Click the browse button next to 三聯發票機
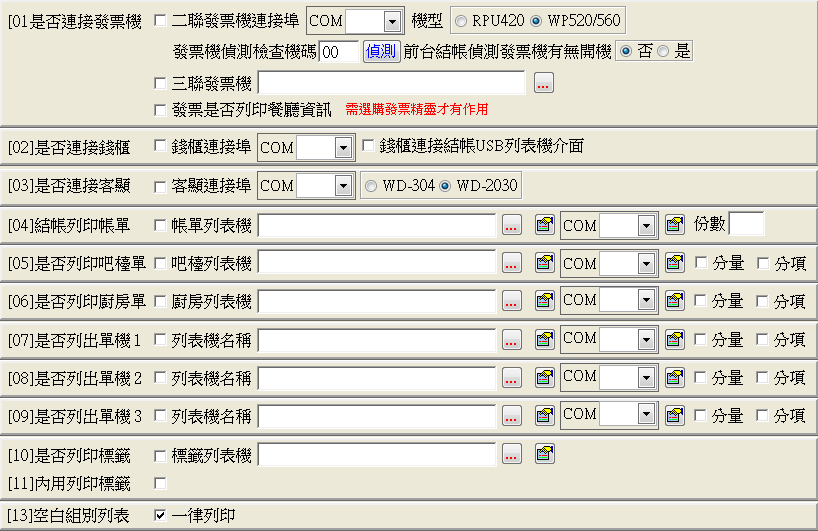Viewport: 818px width, 531px height. tap(543, 83)
